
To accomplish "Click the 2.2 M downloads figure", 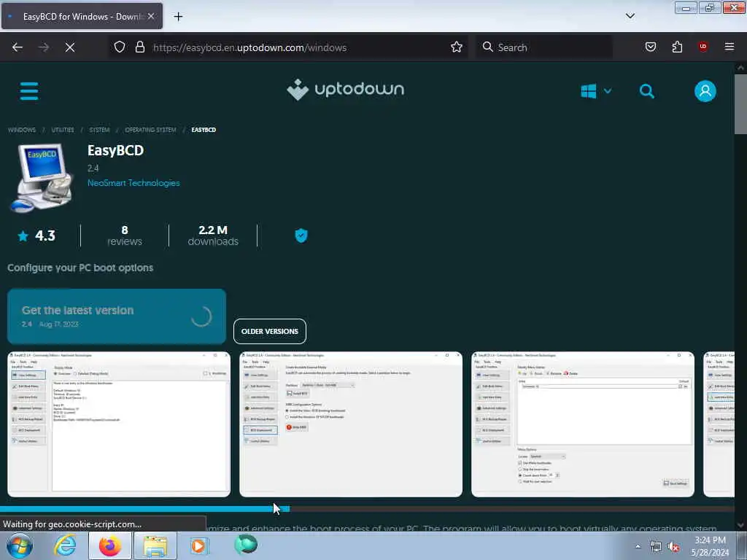I will coord(213,236).
